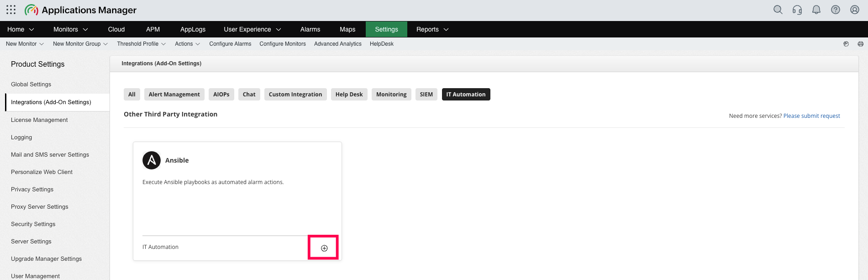
Task: Open the AppLogs tab
Action: [193, 29]
